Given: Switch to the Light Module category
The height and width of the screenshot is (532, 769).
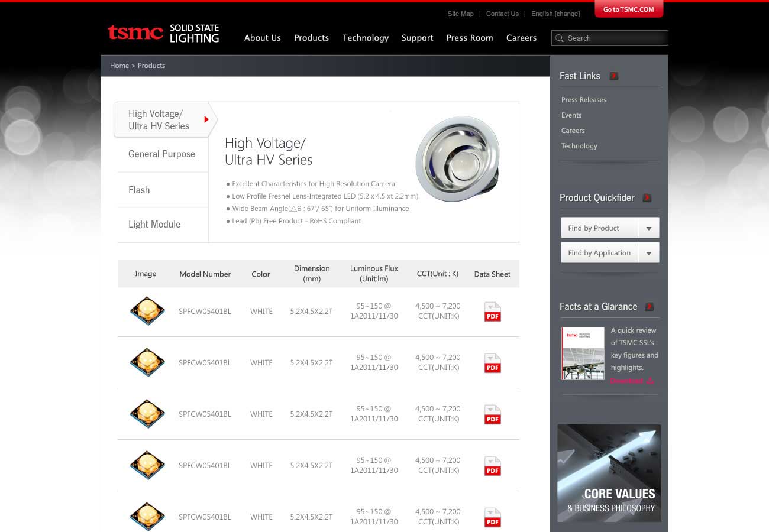Looking at the screenshot, I should [154, 225].
